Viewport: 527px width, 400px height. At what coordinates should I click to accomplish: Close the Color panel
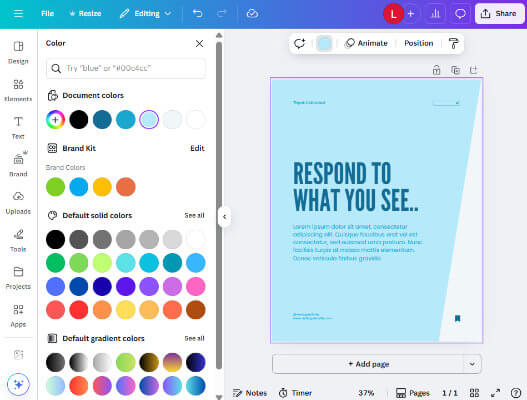click(x=199, y=43)
